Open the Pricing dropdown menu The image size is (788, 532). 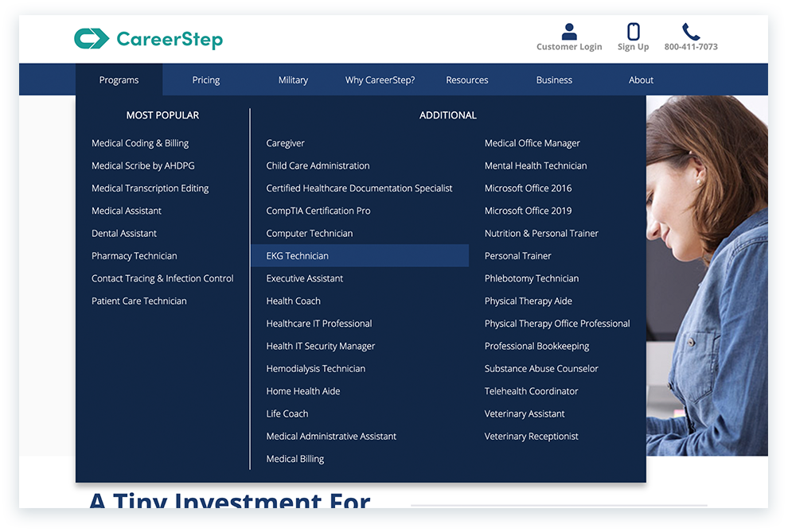(205, 80)
